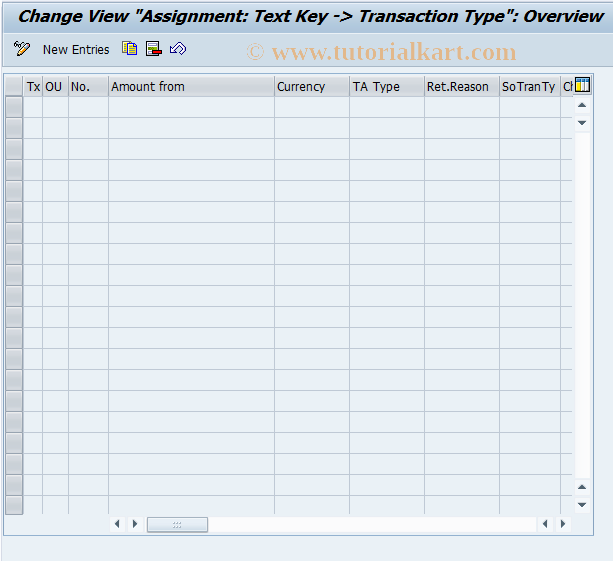The image size is (613, 561).
Task: Click the New Entries button
Action: pyautogui.click(x=76, y=50)
